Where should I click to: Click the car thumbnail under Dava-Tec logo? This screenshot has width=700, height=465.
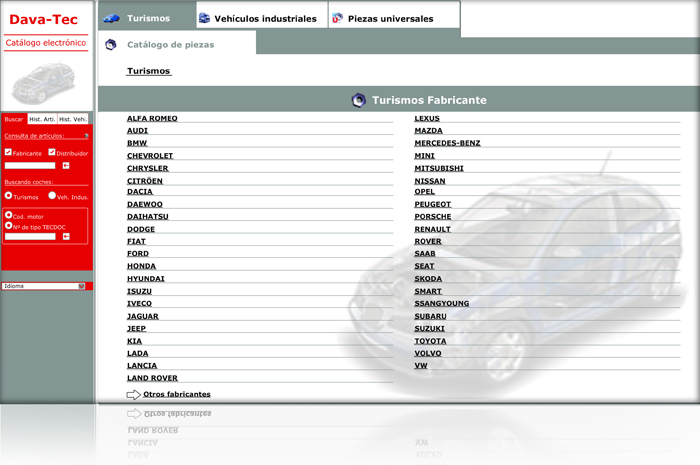[x=44, y=83]
